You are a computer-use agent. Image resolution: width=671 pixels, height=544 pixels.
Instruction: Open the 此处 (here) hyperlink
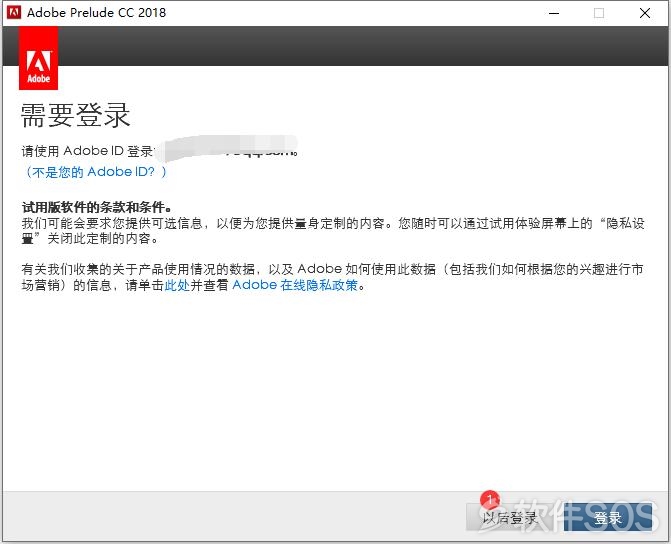click(177, 285)
